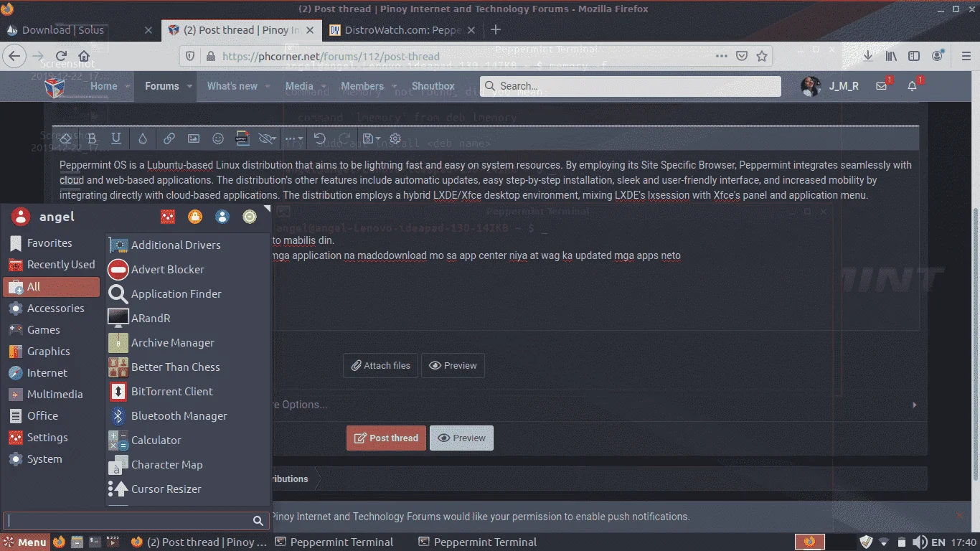
Task: Apply underline formatting in editor
Action: [x=116, y=138]
